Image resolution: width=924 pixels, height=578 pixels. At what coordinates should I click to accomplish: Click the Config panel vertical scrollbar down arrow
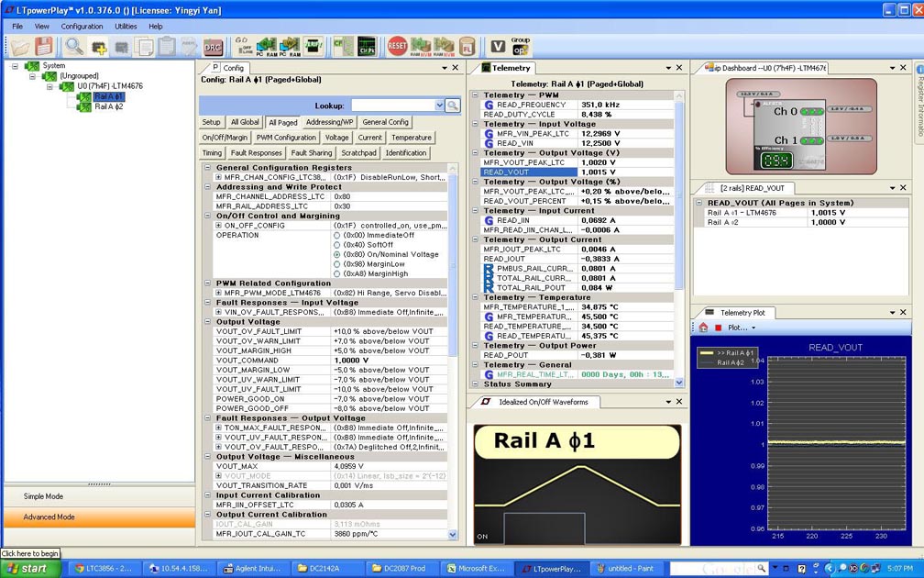[453, 535]
